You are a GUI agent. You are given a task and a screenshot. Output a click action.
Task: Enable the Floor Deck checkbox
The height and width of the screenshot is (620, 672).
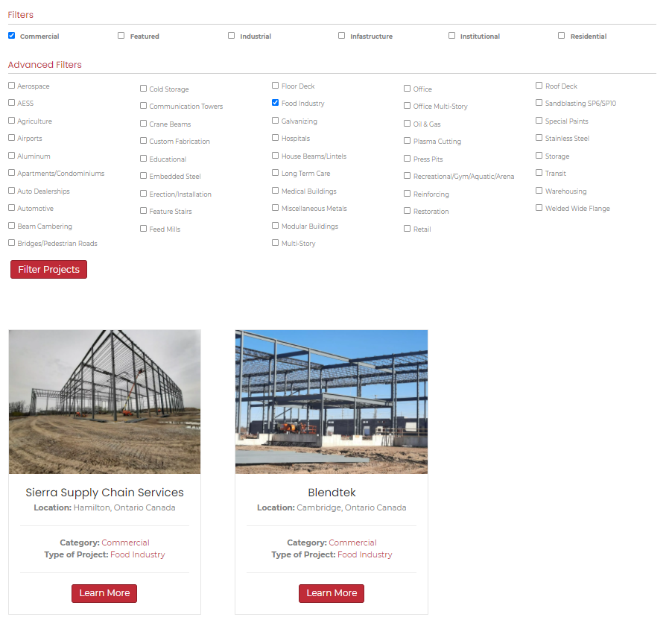pos(276,86)
